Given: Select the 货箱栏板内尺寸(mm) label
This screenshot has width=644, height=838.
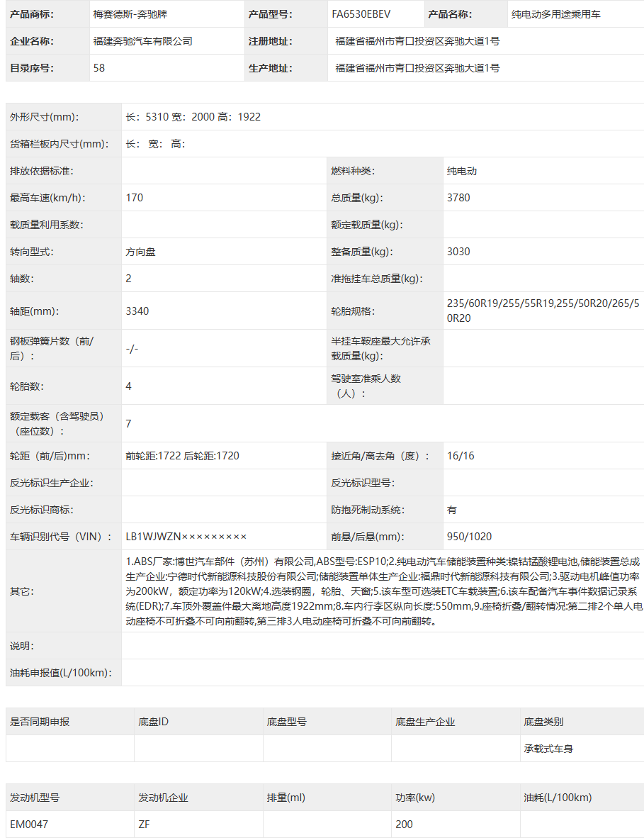Looking at the screenshot, I should (60, 144).
